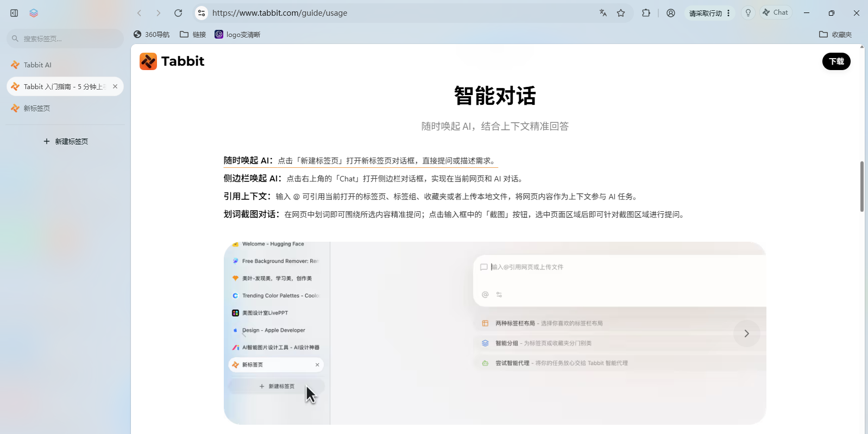This screenshot has height=434, width=868.
Task: Open the user profile icon
Action: [671, 13]
